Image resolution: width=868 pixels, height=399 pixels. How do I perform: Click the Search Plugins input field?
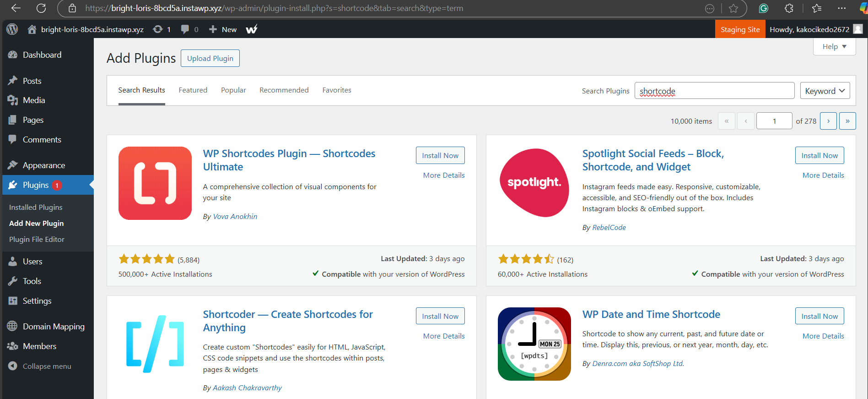coord(714,91)
